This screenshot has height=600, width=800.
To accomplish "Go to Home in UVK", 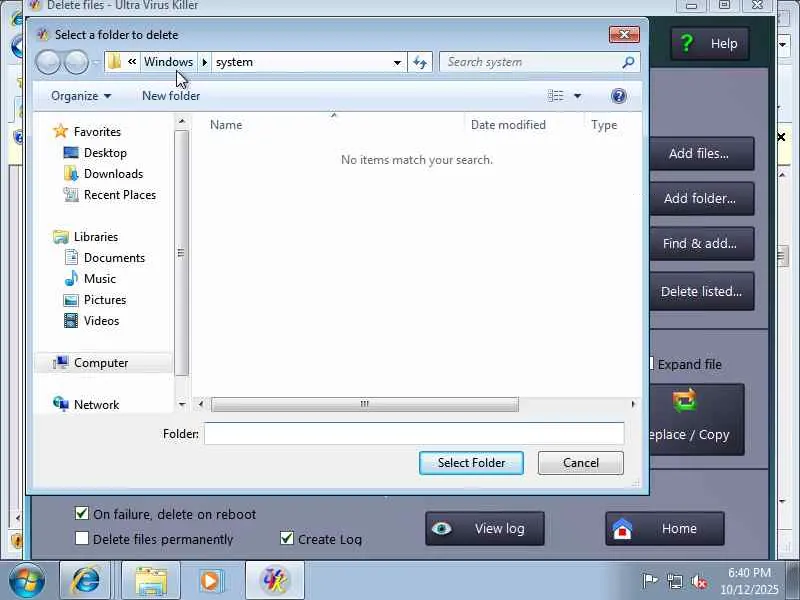I will click(x=665, y=529).
